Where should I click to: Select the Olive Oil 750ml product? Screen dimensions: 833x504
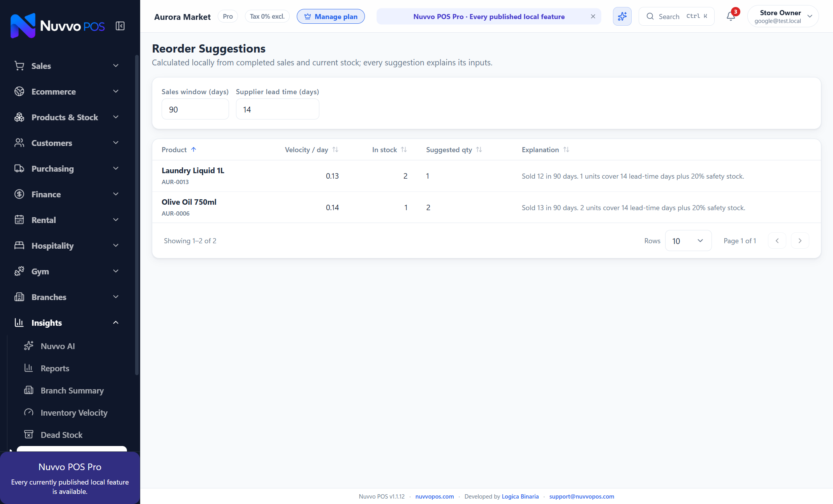[x=189, y=202]
